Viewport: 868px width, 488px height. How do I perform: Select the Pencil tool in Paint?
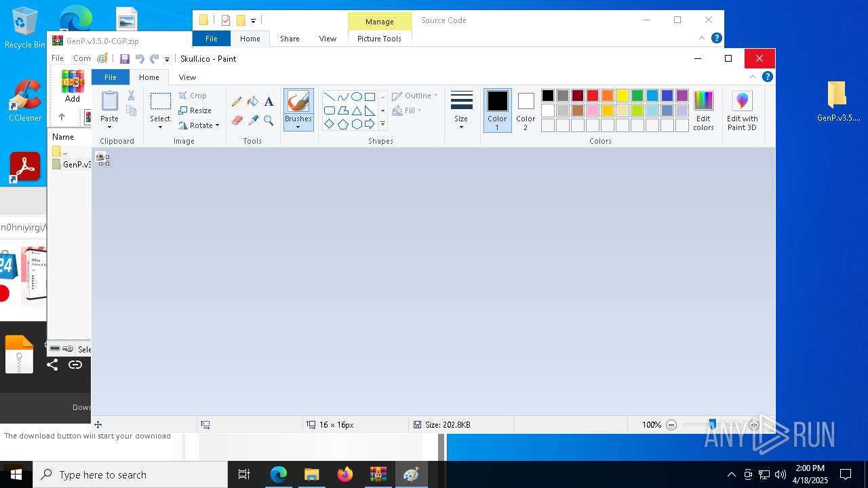coord(237,102)
